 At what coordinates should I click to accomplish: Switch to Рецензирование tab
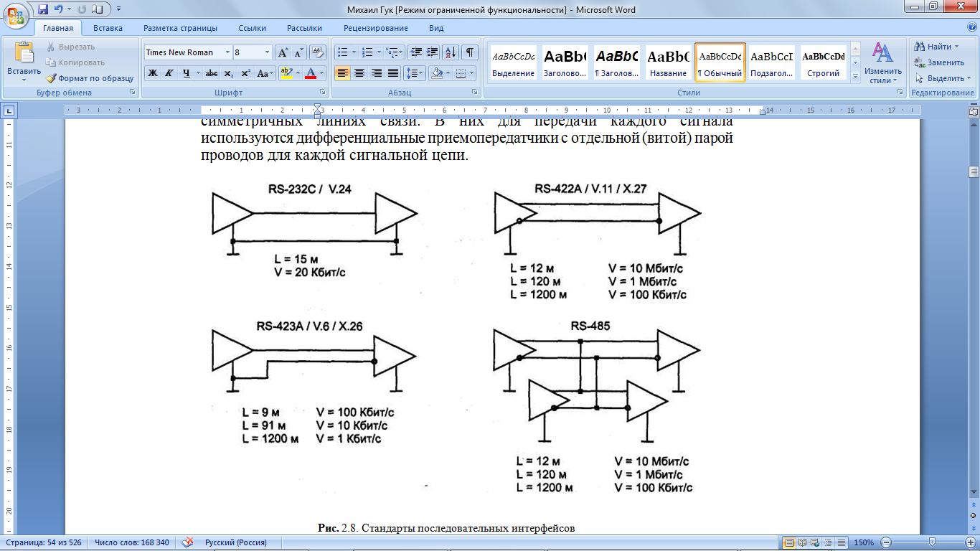(x=376, y=28)
